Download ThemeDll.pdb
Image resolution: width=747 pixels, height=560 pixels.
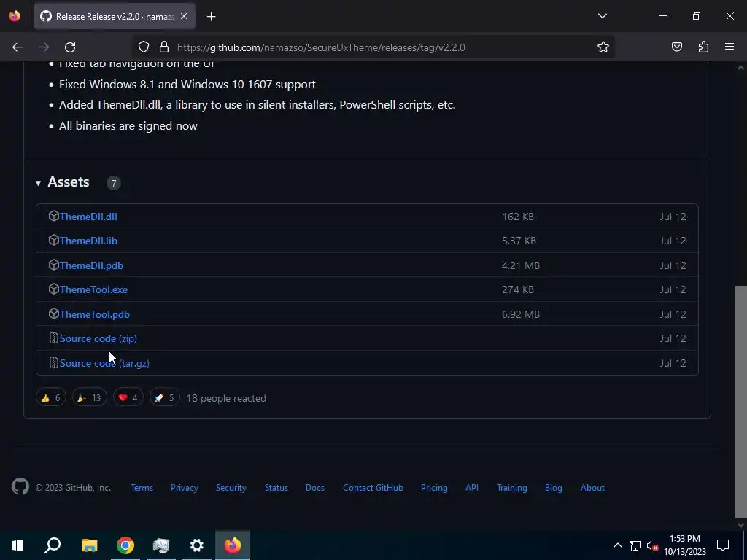(91, 265)
